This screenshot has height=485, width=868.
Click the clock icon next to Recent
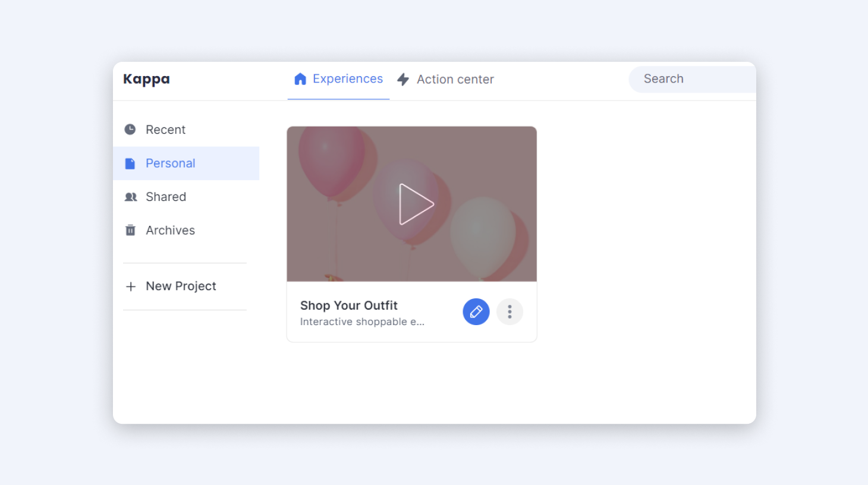pyautogui.click(x=130, y=130)
